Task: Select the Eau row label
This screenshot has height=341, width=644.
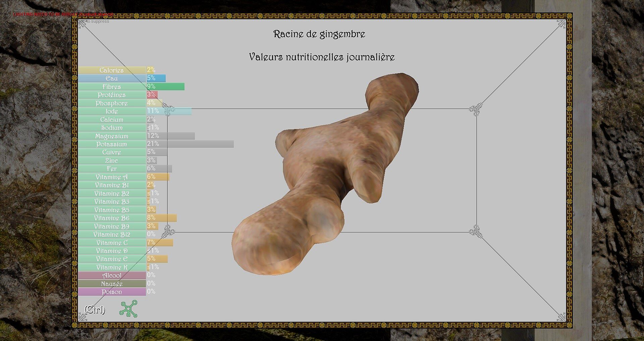Action: pyautogui.click(x=112, y=78)
